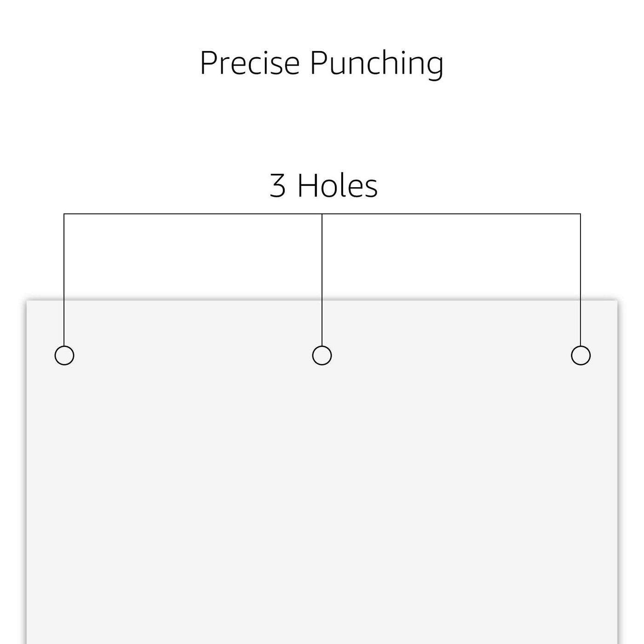Click the word "Precise" in the title
The height and width of the screenshot is (644, 644).
click(250, 63)
